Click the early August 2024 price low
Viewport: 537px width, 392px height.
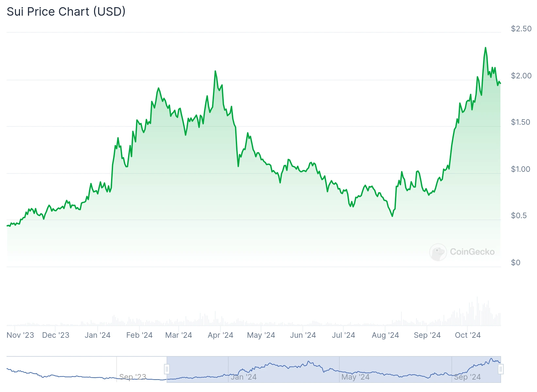[392, 216]
